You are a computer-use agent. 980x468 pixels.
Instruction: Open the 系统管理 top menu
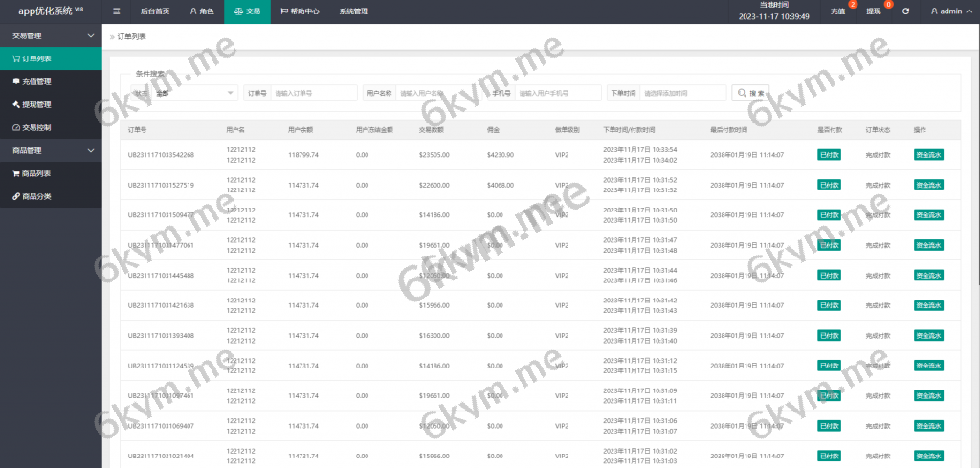pyautogui.click(x=353, y=11)
